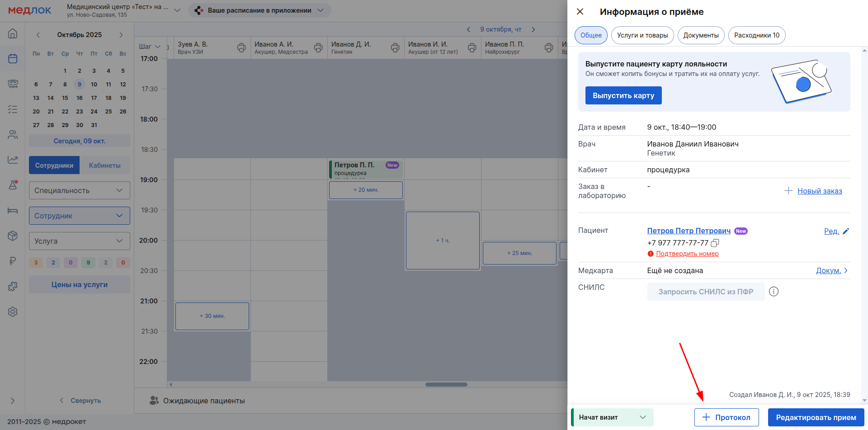Click the Подтвердить номер link
Viewport: 868px width, 430px height.
(x=687, y=254)
